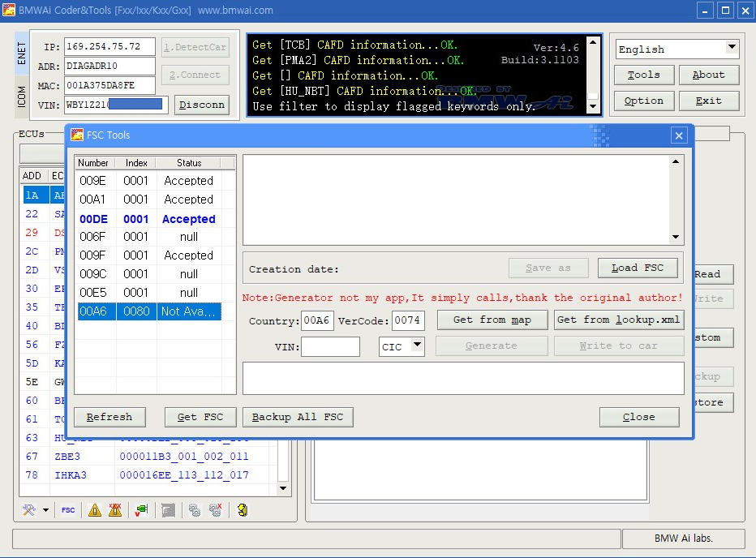Click the VerCode field 0074

(408, 320)
